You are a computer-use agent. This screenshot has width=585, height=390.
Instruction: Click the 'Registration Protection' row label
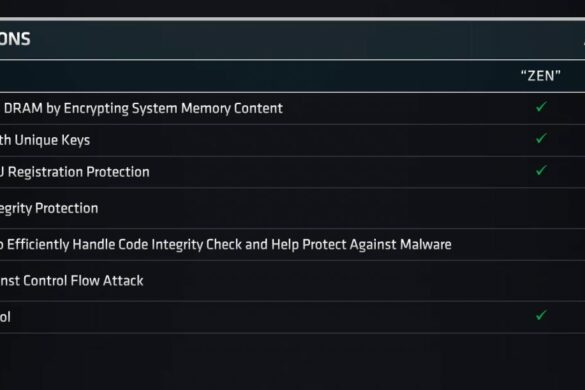coord(79,172)
